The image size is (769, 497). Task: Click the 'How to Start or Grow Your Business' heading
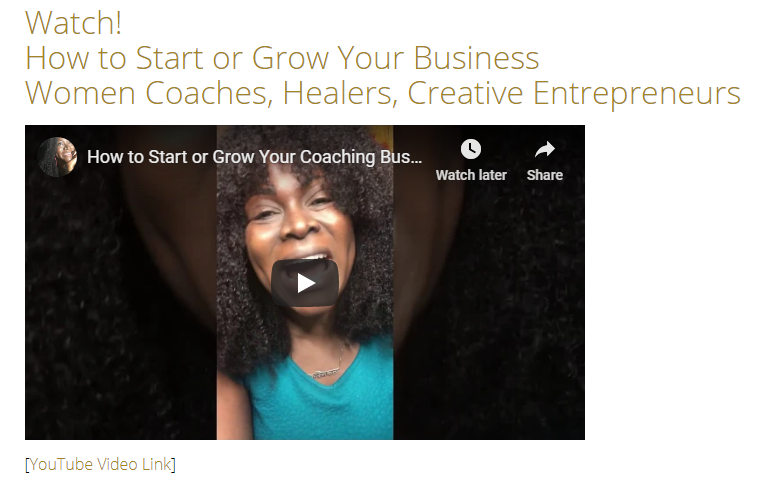click(x=282, y=58)
